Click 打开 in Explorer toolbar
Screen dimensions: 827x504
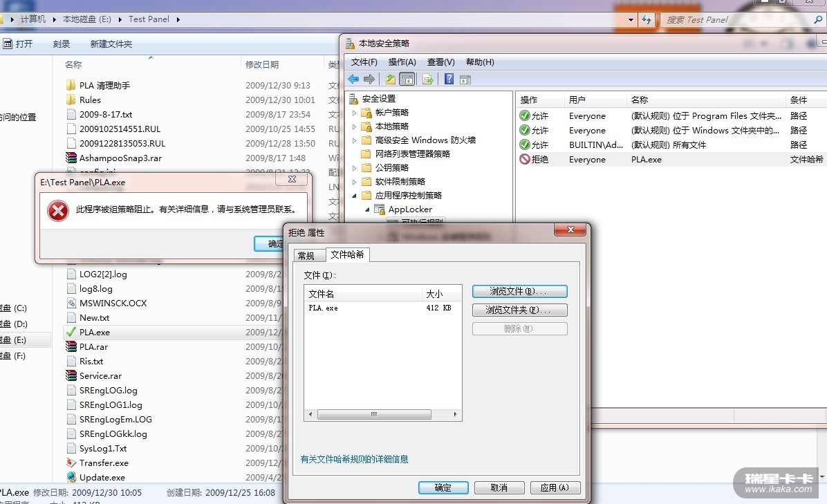tap(19, 44)
